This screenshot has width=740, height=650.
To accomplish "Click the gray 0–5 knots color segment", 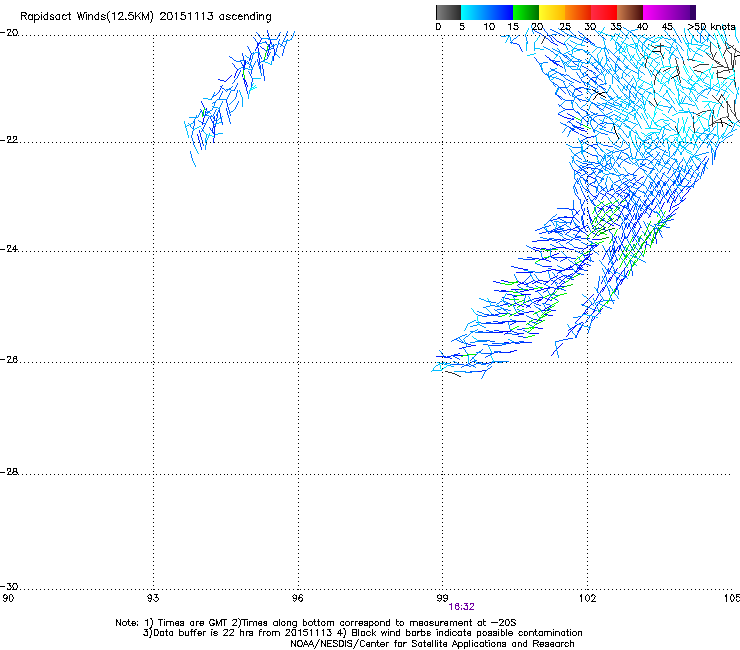I will (x=448, y=12).
